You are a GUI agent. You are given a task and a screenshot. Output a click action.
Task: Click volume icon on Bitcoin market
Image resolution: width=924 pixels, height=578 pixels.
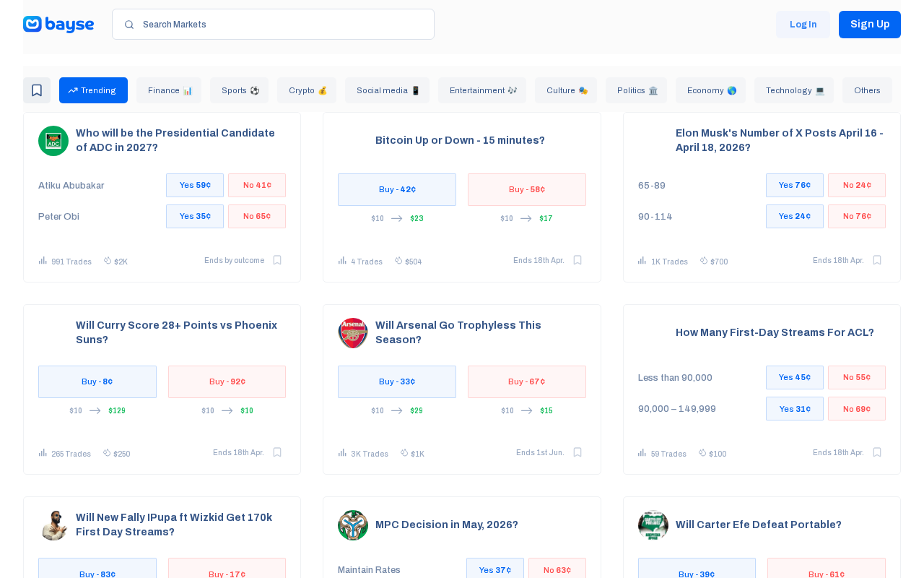pyautogui.click(x=398, y=260)
